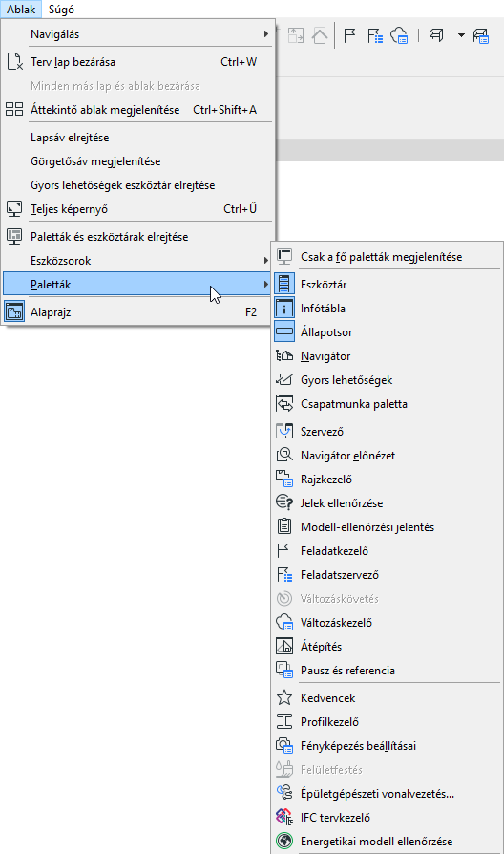Open the toolbar dropdown arrow
The height and width of the screenshot is (854, 504).
point(461,36)
